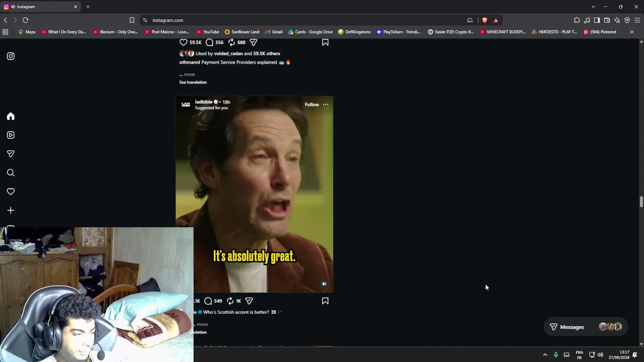Viewport: 644px width, 362px height.
Task: Open Brave VPN from the toolbar
Action: [x=627, y=20]
